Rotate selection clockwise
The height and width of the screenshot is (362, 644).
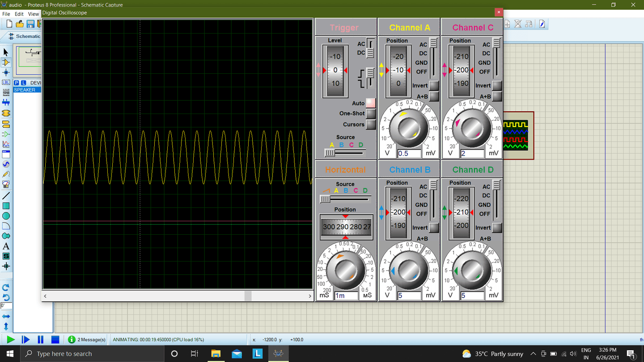click(x=6, y=287)
